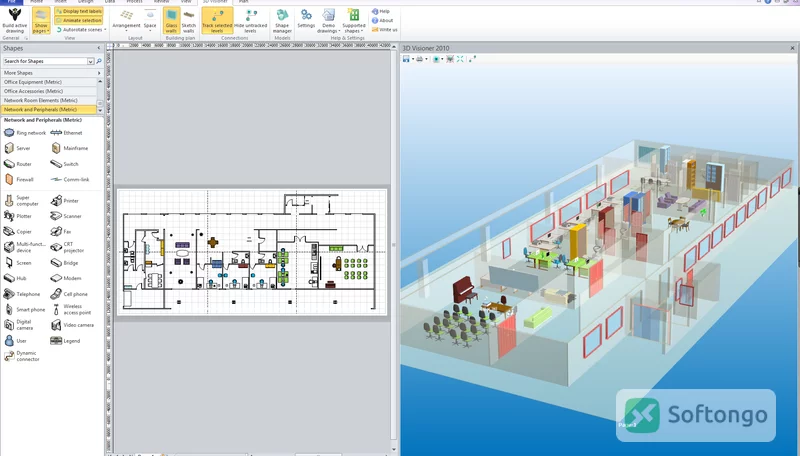Viewport: 800px width, 456px height.
Task: Select CRT projector shape
Action: (x=67, y=247)
